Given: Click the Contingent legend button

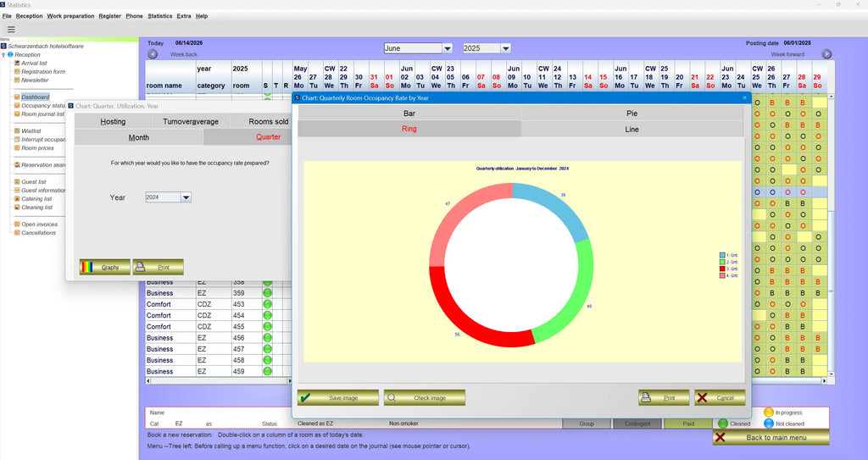Looking at the screenshot, I should pyautogui.click(x=637, y=424).
